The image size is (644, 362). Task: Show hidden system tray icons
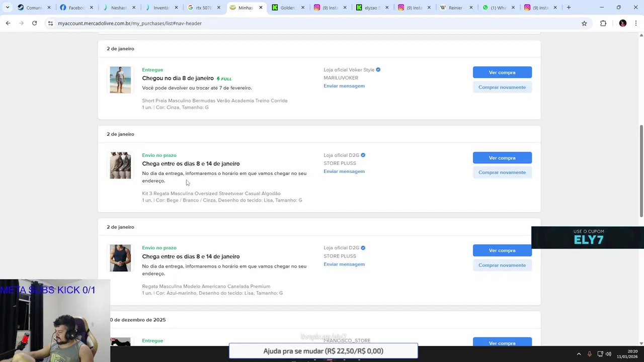pos(579,354)
